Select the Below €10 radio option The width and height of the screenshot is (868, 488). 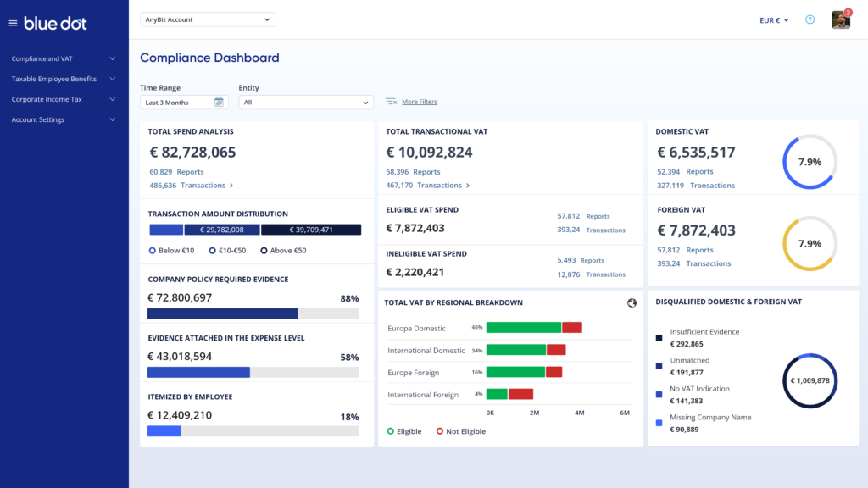pos(153,251)
